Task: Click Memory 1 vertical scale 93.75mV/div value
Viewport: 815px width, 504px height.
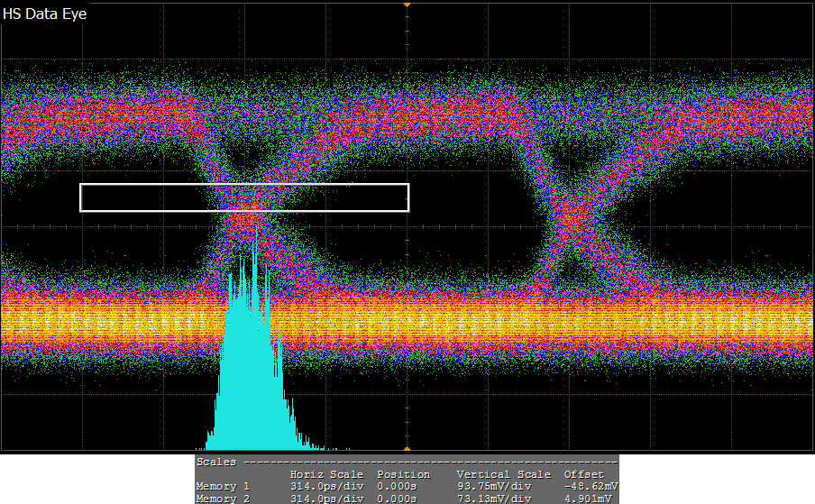Action: tap(494, 487)
